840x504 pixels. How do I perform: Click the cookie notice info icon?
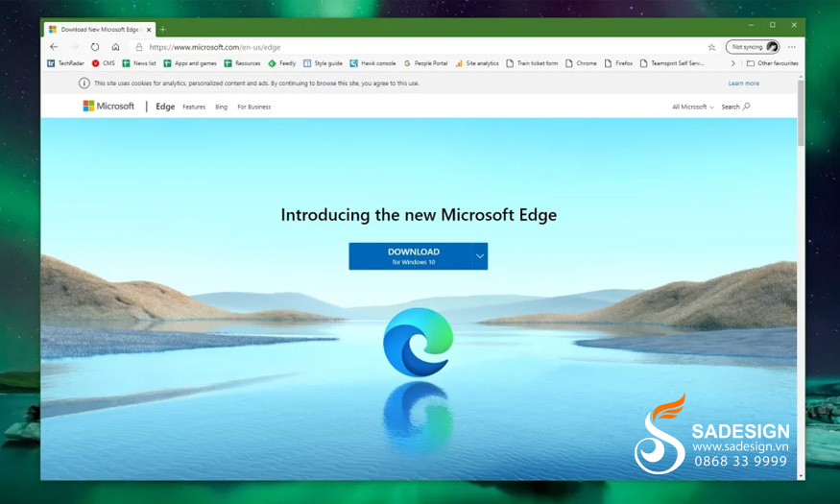[x=84, y=83]
